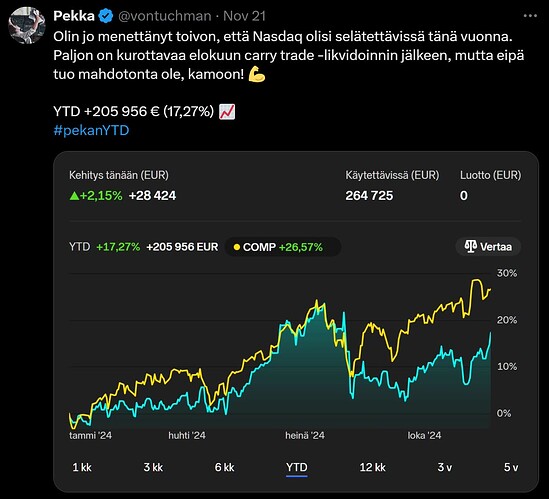
Task: Select the YTD time range tab
Action: (x=297, y=467)
